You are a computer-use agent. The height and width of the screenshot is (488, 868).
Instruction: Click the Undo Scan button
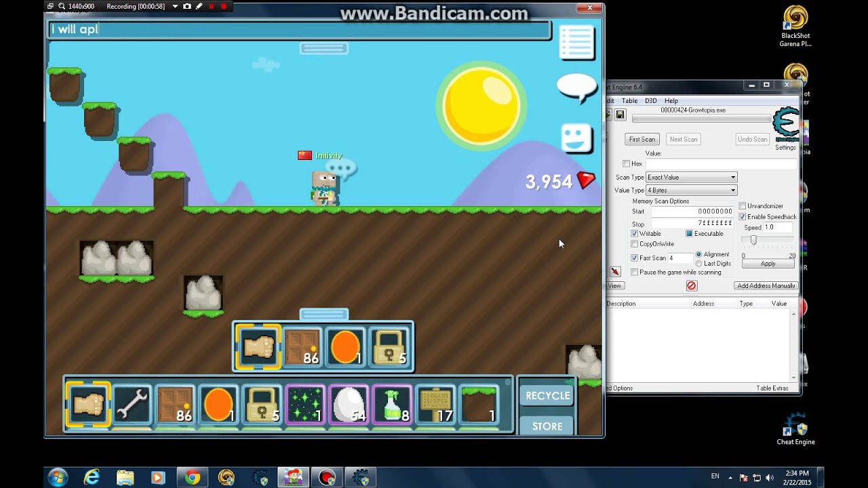pyautogui.click(x=753, y=139)
